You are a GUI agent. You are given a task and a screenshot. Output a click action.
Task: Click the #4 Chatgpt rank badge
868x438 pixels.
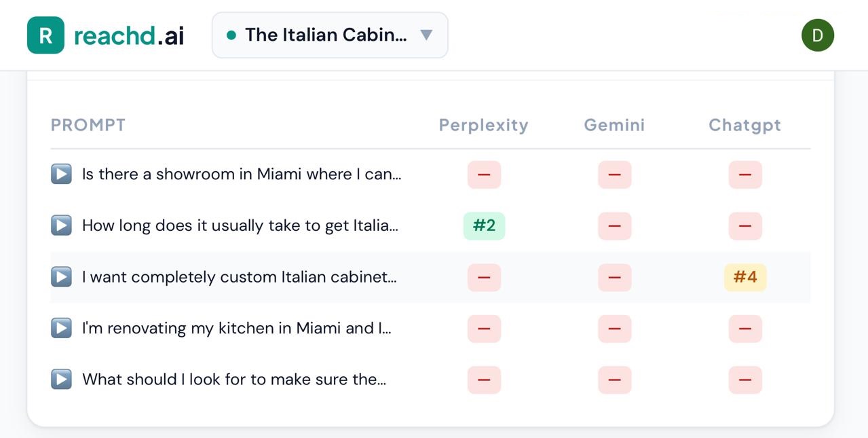[744, 276]
